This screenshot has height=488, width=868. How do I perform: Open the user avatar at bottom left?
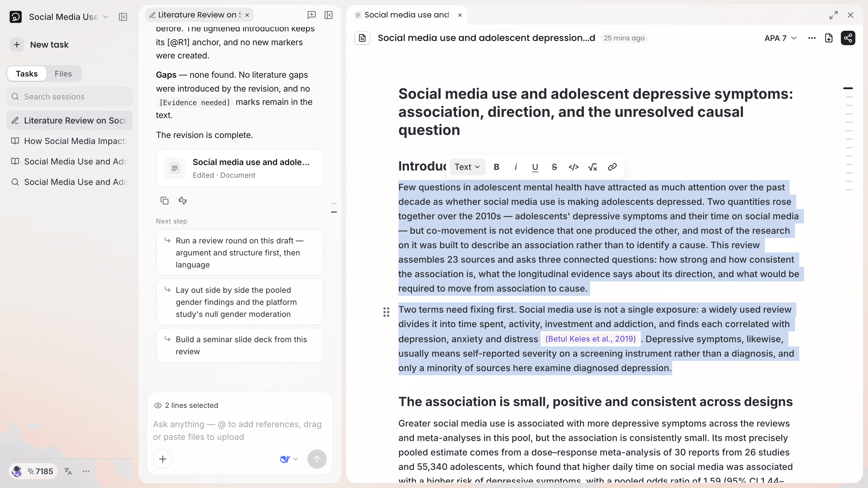tap(17, 471)
